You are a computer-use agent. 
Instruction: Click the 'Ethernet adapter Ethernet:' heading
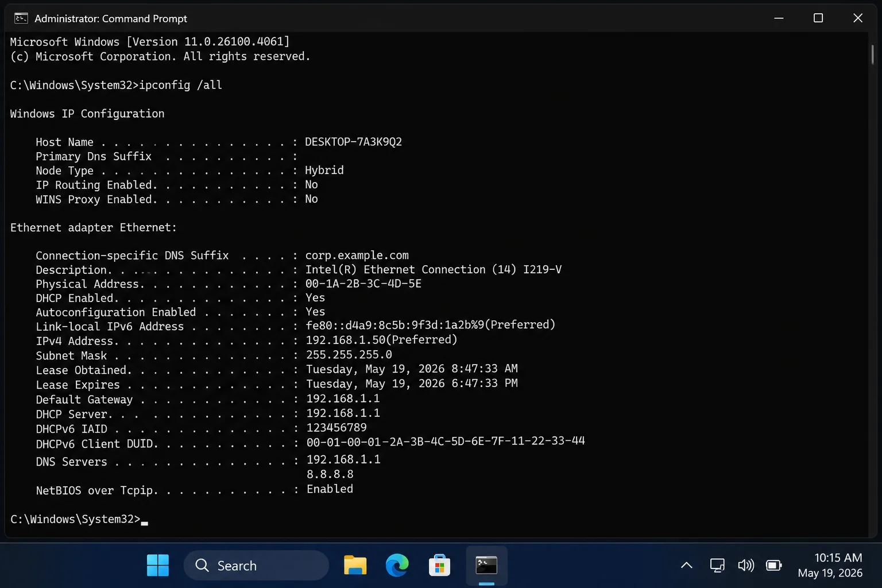(94, 227)
